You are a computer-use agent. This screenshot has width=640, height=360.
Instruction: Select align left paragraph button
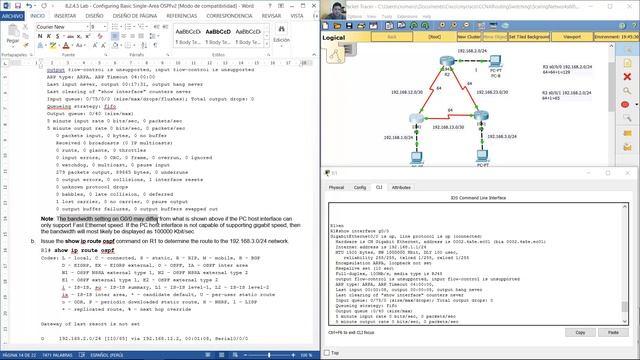pyautogui.click(x=115, y=36)
